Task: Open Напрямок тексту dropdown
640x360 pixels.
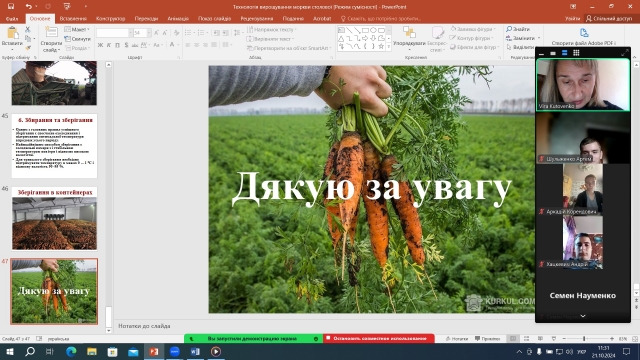Action: tap(272, 30)
